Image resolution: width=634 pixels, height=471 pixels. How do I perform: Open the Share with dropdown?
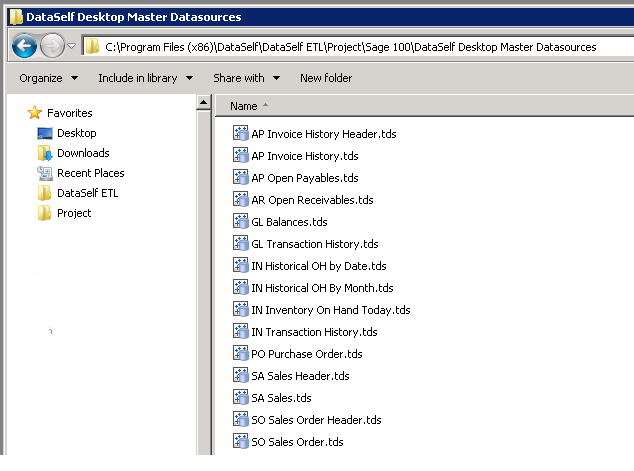[246, 78]
